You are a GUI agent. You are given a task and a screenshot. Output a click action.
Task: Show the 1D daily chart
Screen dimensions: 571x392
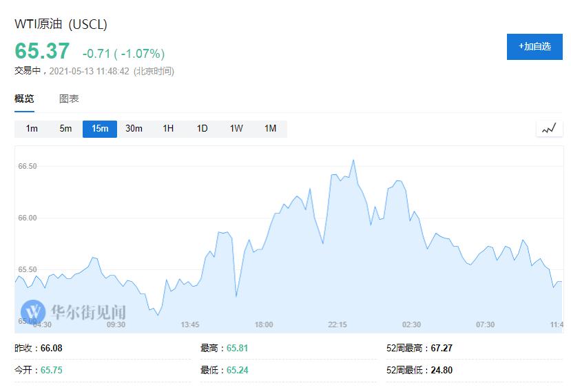(x=202, y=129)
